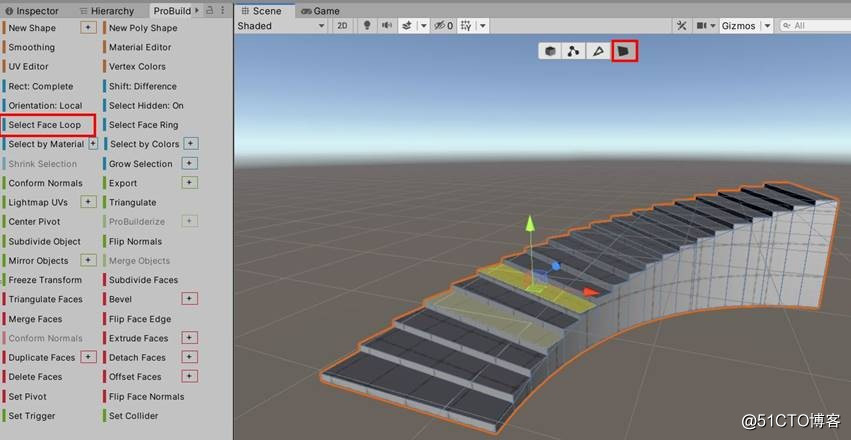Click Select Face Ring button

143,125
